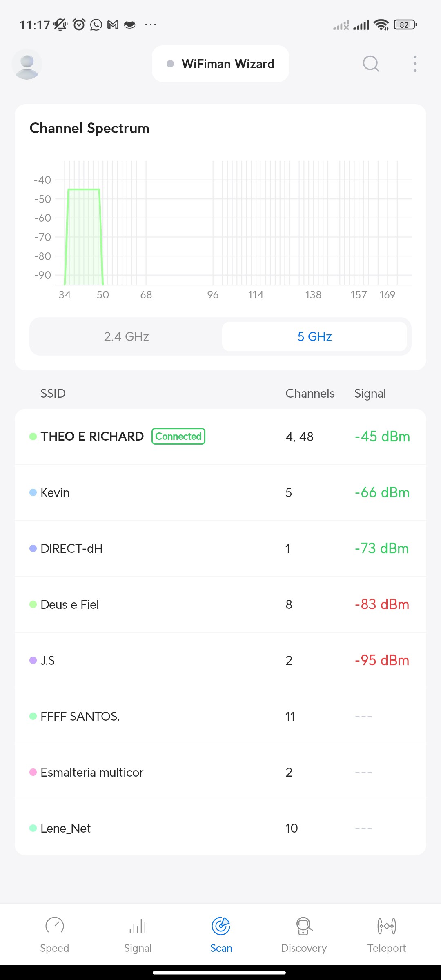Tap the green spectrum bar in the chart

[84, 237]
